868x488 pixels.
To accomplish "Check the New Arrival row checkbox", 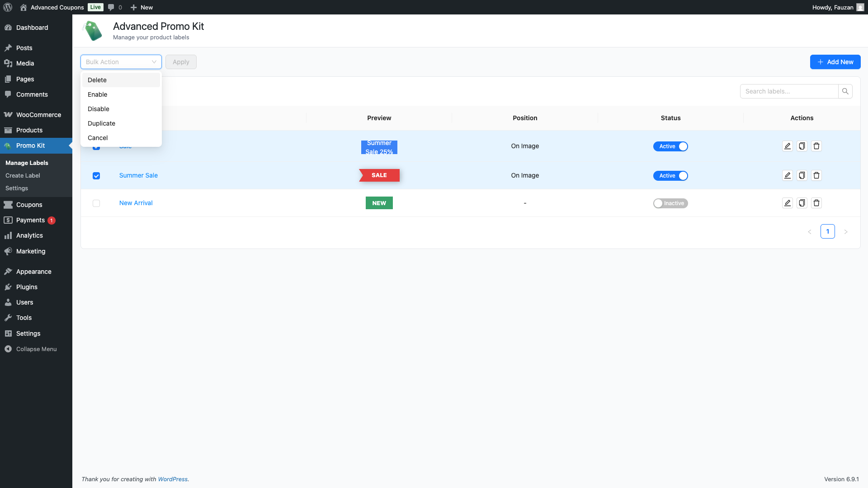I will click(x=96, y=203).
